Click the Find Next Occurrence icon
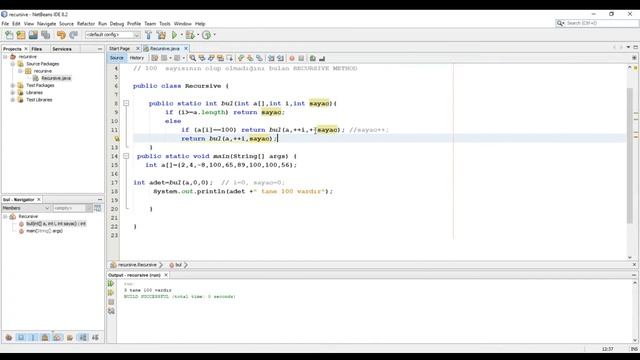 [211, 58]
